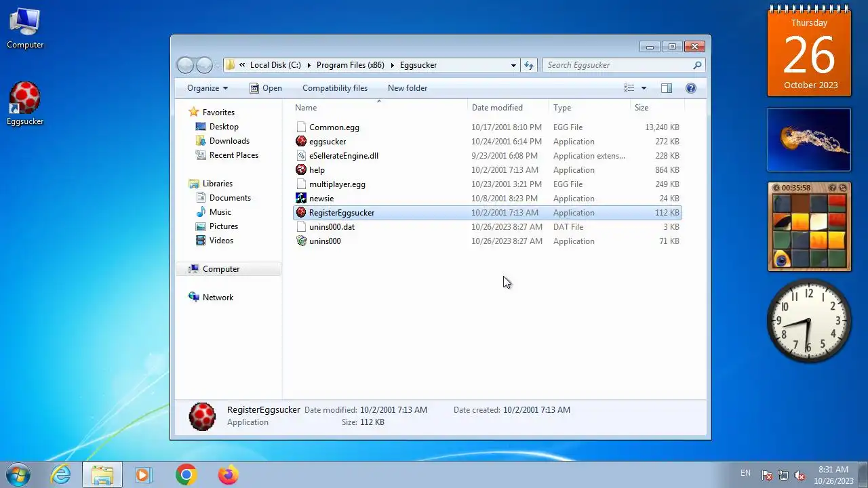868x488 pixels.
Task: Select Favorites in navigation pane
Action: click(218, 112)
